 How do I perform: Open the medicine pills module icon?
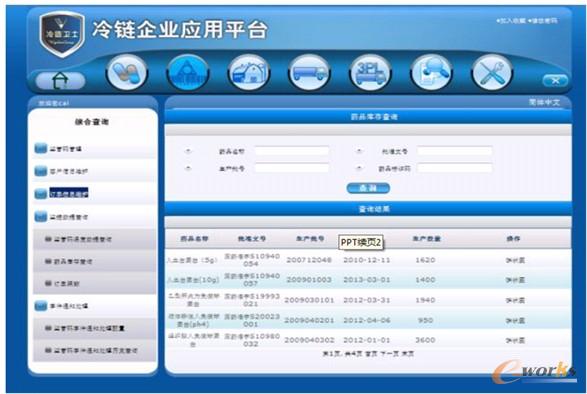(x=127, y=72)
